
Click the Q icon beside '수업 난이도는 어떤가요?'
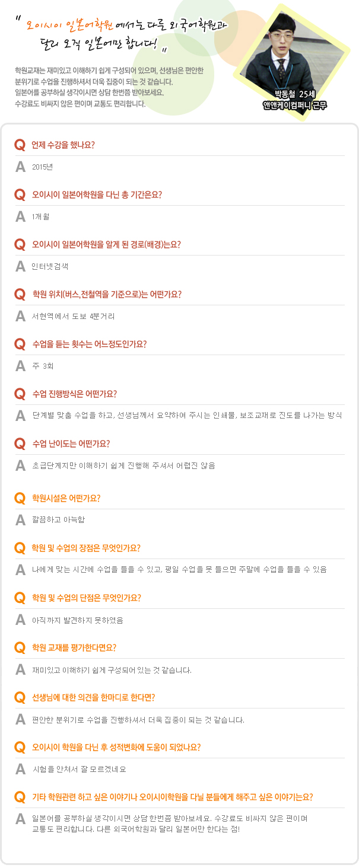pos(20,444)
